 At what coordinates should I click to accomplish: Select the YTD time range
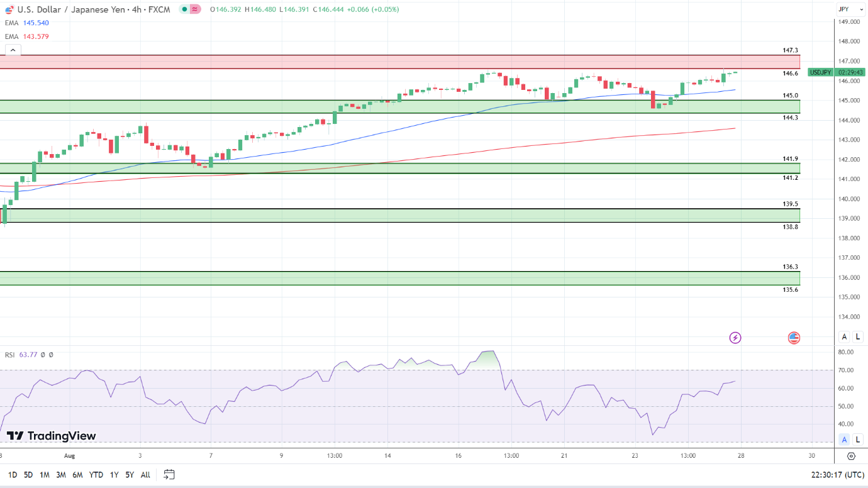(96, 475)
